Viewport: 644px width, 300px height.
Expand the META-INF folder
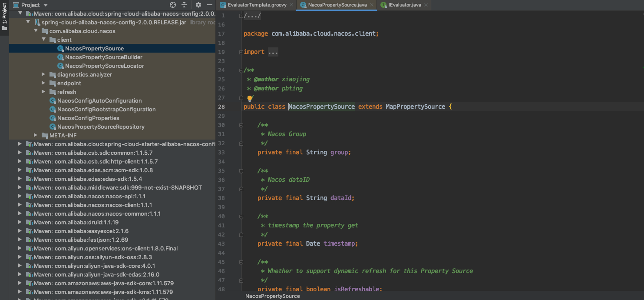[36, 135]
